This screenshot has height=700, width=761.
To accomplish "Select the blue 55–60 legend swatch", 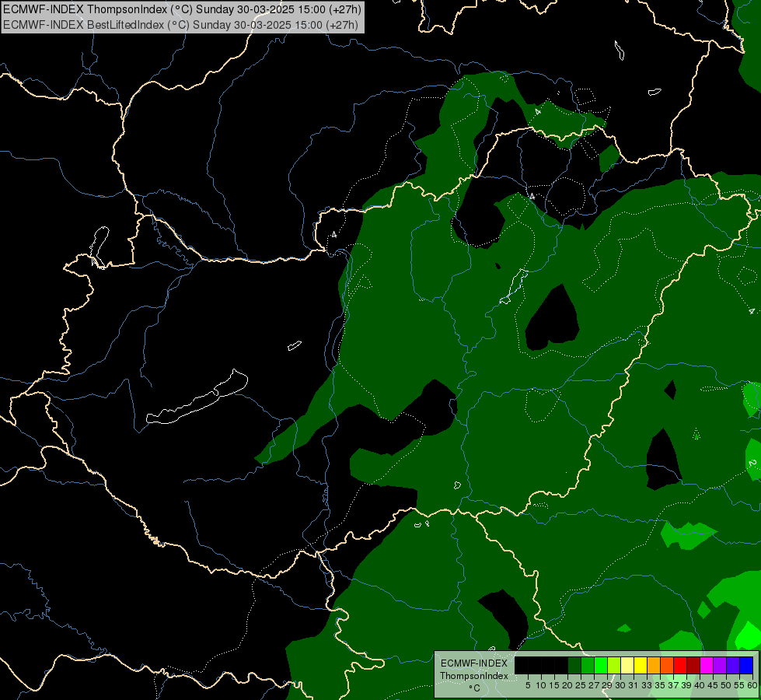I will pyautogui.click(x=746, y=665).
